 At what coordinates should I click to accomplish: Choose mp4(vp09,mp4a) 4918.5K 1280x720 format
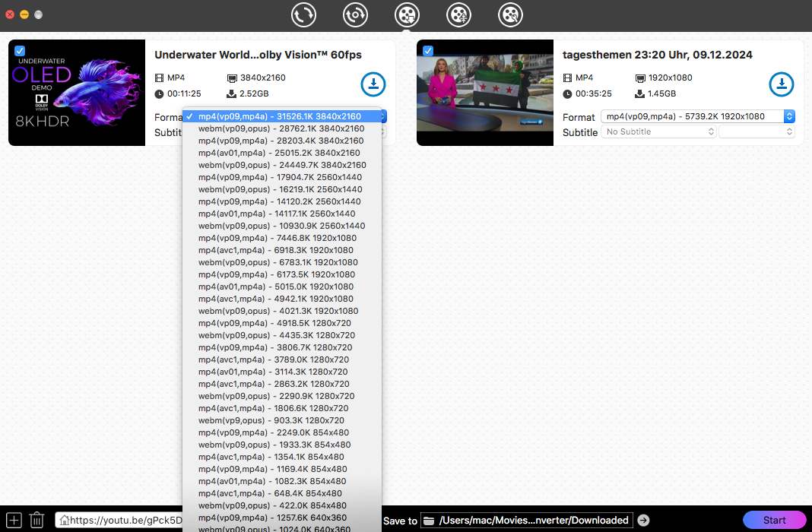click(282, 323)
